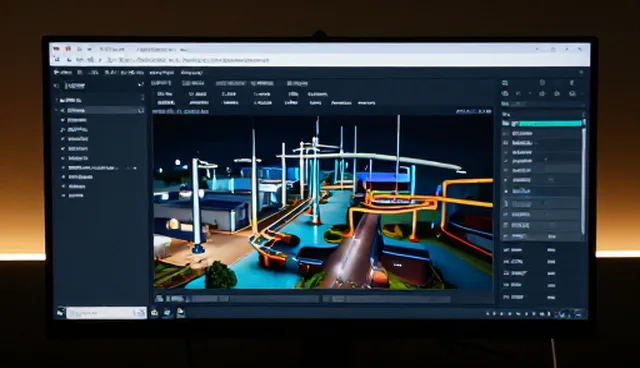Viewport: 640px width, 368px height.
Task: Select the longest tree row ending with dots
Action: 100,168
